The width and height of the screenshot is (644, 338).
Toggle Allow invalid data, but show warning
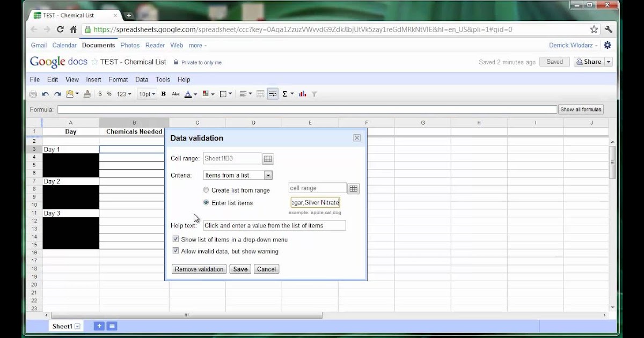point(175,251)
